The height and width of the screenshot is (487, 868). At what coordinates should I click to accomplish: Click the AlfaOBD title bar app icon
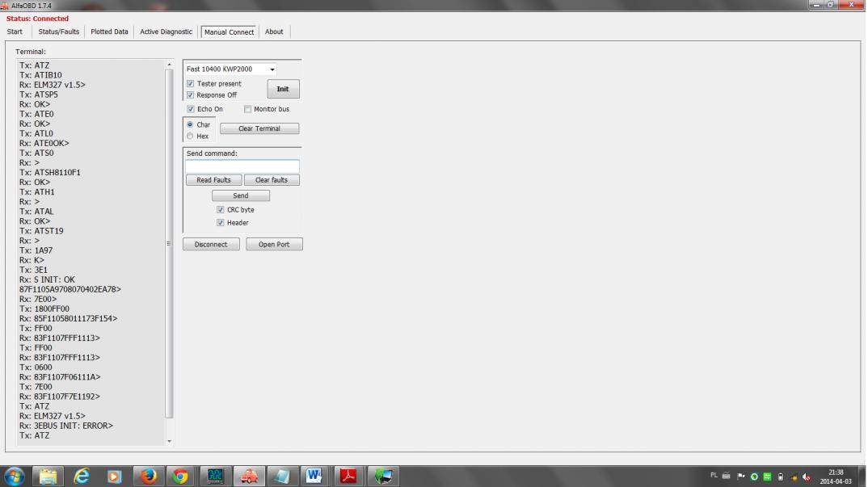tap(5, 6)
